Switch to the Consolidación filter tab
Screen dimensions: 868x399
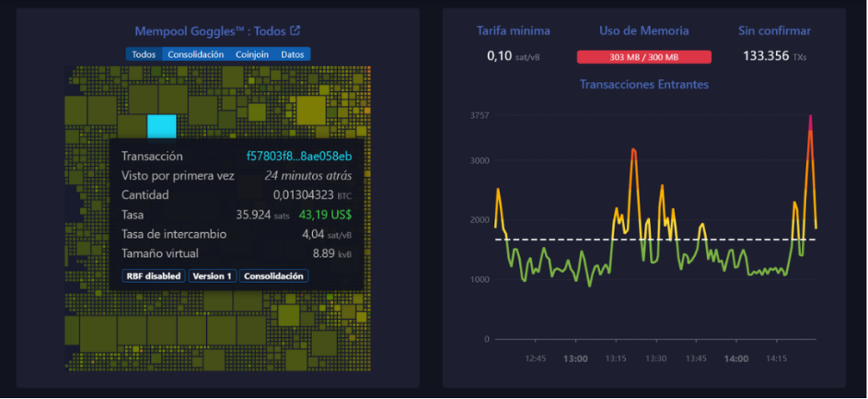[x=195, y=54]
